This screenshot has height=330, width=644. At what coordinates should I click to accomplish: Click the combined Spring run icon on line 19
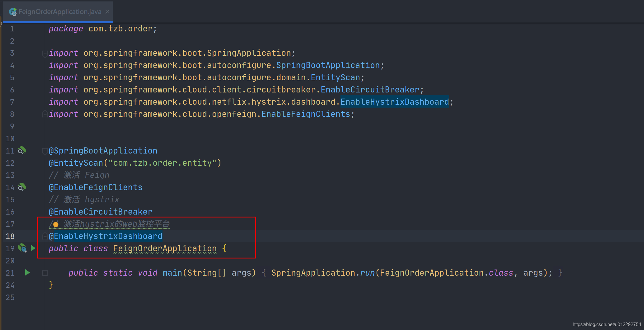tap(22, 248)
